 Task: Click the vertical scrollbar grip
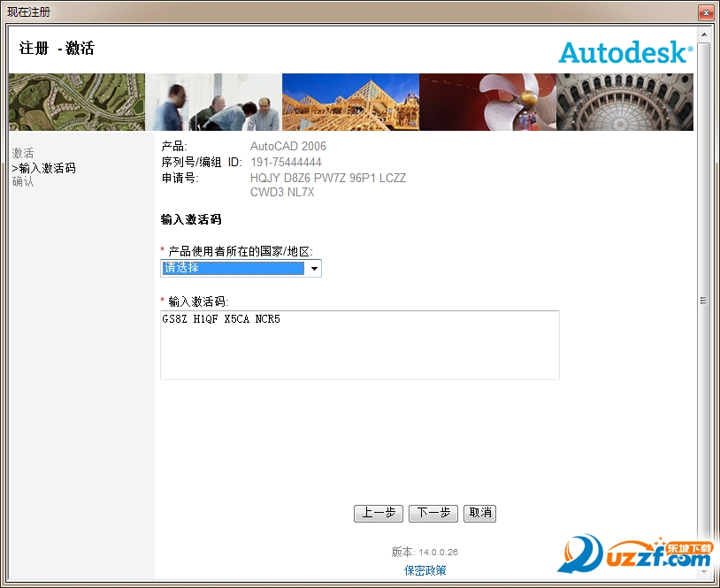coord(703,301)
